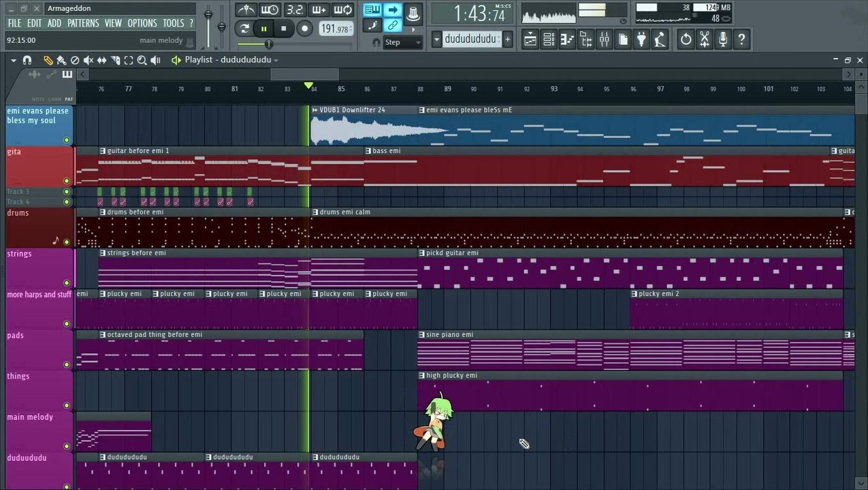
Task: Open the tempo tapper icon
Action: click(x=660, y=39)
